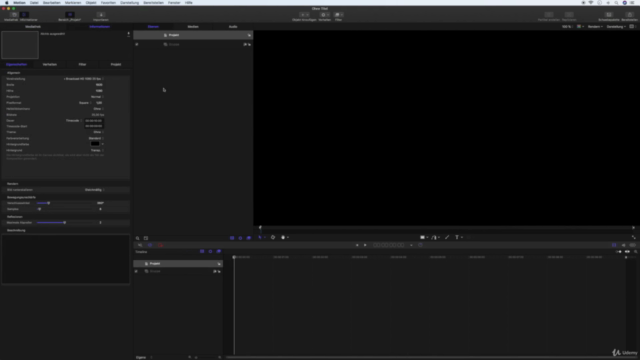Toggle filters display button below layers list

[x=249, y=238]
